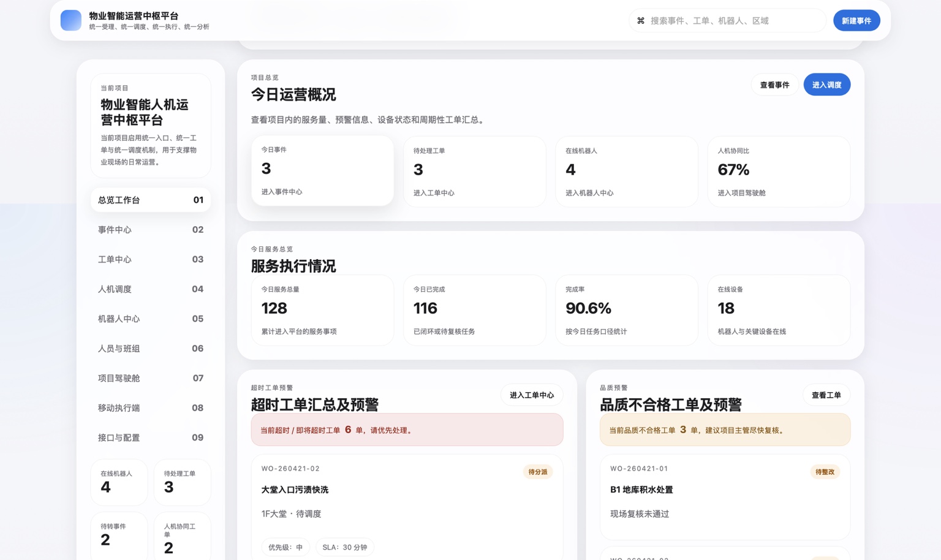Click the command key icon in search bar
941x560 pixels.
click(640, 20)
